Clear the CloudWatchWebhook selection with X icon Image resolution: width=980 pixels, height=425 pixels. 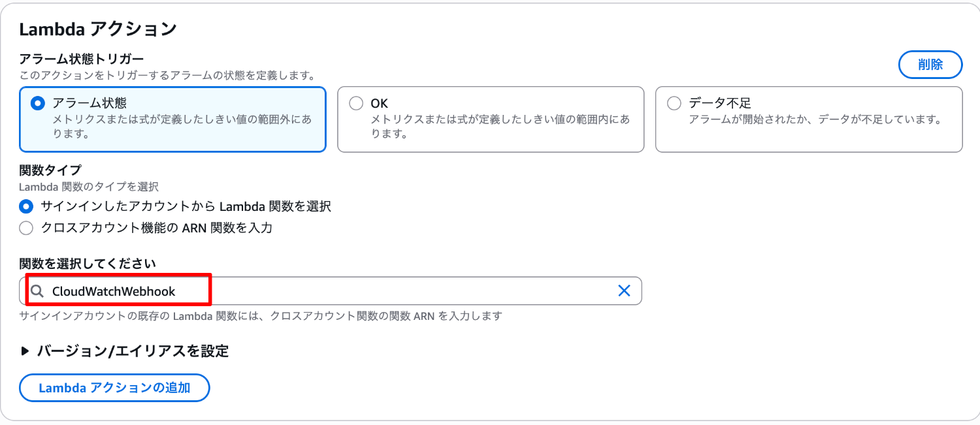(624, 291)
